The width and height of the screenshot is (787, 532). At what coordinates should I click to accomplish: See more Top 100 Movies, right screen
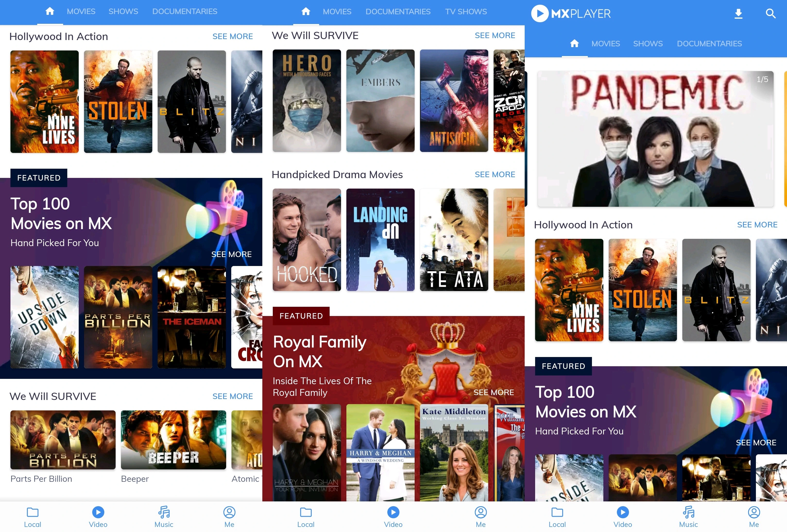pos(756,443)
